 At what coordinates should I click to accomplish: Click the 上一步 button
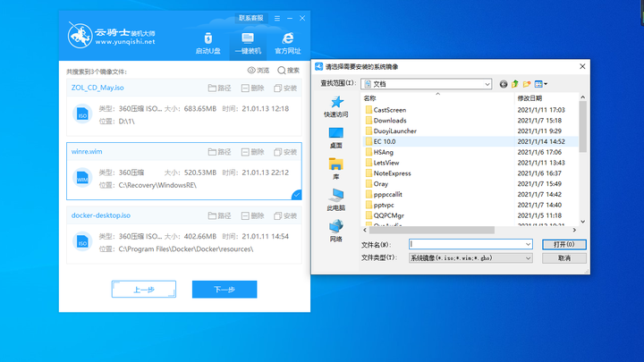point(144,290)
